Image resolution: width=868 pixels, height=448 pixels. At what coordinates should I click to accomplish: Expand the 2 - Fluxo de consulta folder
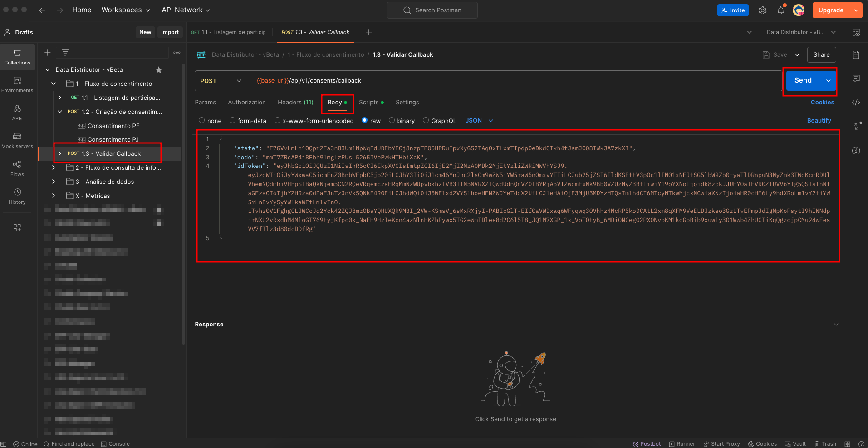point(54,168)
